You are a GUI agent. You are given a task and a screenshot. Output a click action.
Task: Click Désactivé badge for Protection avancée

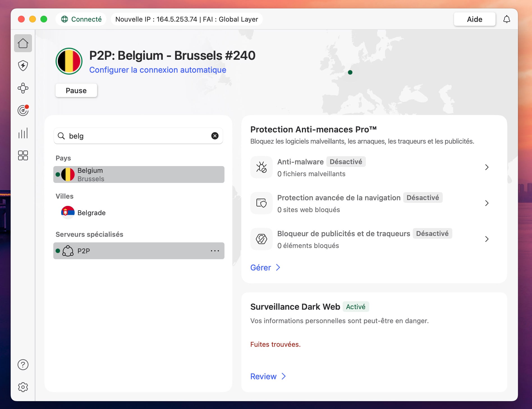click(423, 197)
